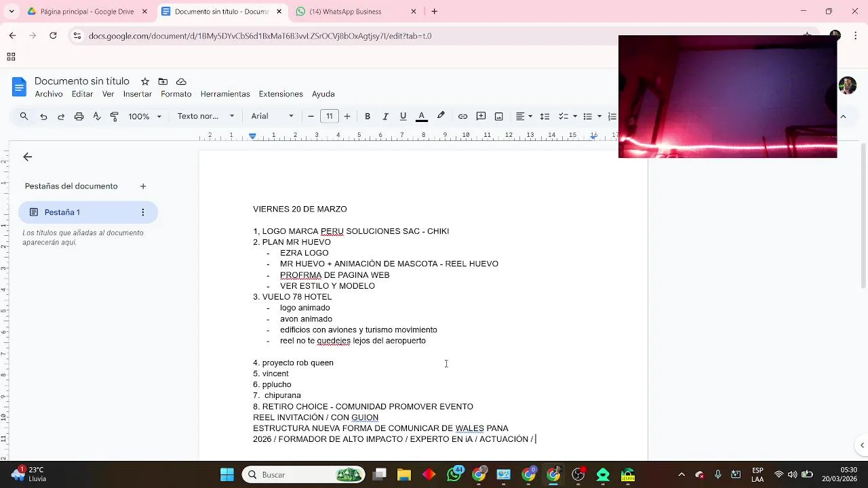Click the font size input field
The height and width of the screenshot is (488, 868).
click(330, 117)
